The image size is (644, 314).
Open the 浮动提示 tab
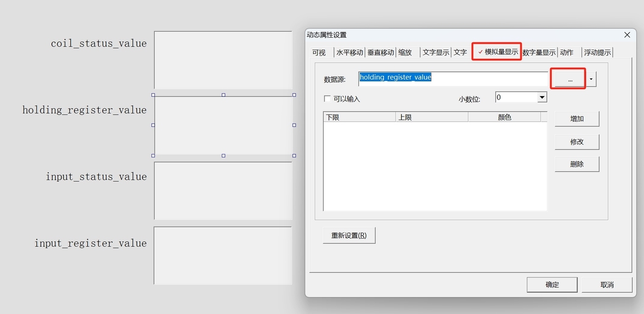(598, 52)
